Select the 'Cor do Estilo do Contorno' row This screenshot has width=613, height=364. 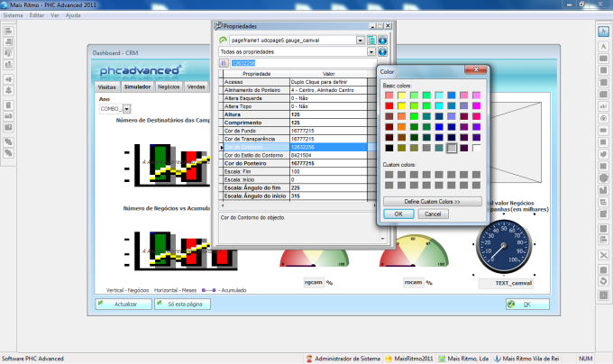coord(293,155)
